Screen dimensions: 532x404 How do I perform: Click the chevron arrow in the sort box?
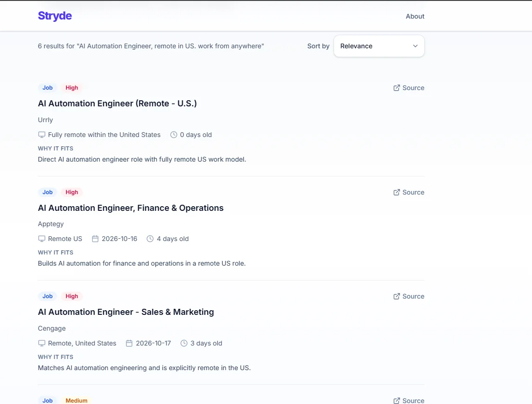click(x=415, y=46)
